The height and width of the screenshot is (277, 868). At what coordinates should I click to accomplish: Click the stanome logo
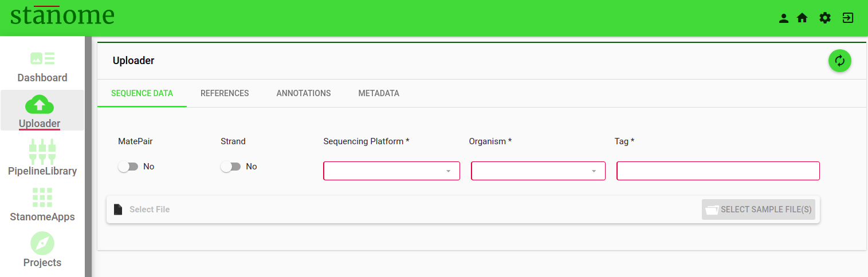[62, 15]
